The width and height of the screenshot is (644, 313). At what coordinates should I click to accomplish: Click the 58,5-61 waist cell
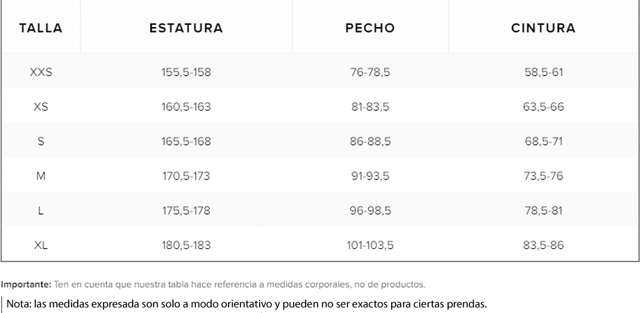(x=543, y=72)
